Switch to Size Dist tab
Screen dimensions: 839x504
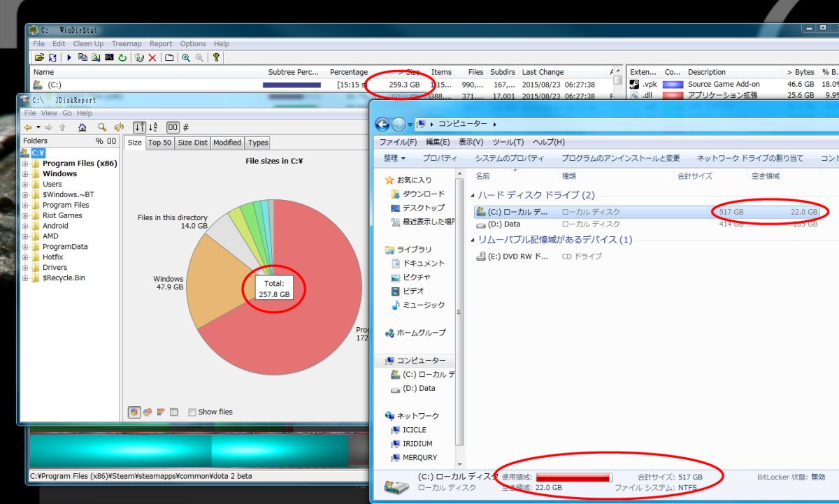(x=192, y=143)
